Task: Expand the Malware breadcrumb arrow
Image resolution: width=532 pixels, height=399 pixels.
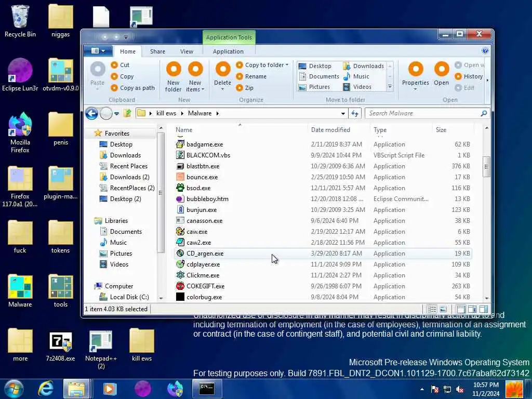Action: [218, 113]
